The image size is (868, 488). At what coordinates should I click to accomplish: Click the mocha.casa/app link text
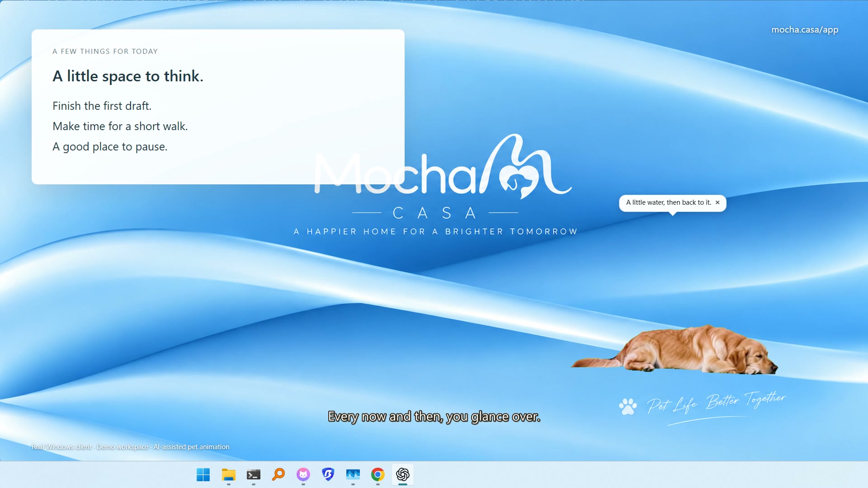tap(805, 30)
